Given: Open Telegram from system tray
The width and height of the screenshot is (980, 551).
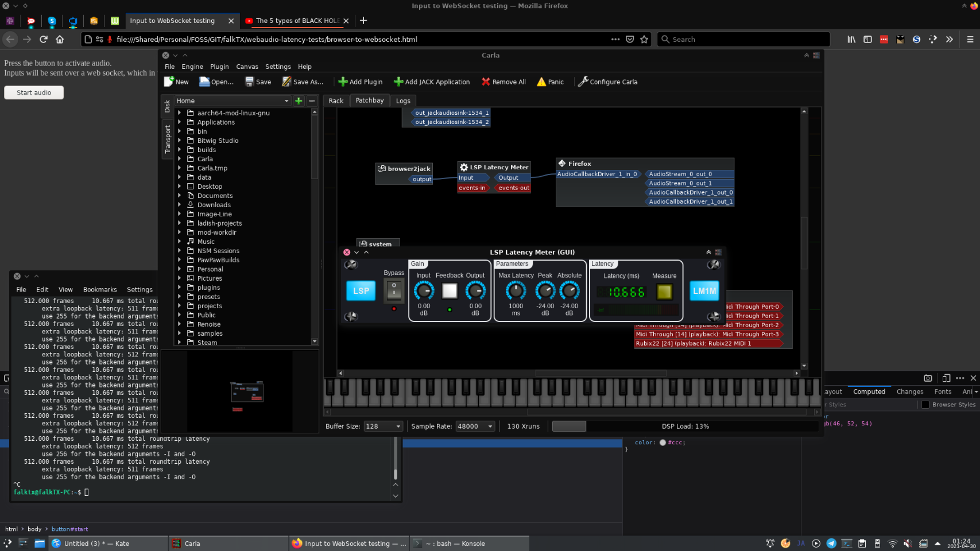Looking at the screenshot, I should coord(831,543).
